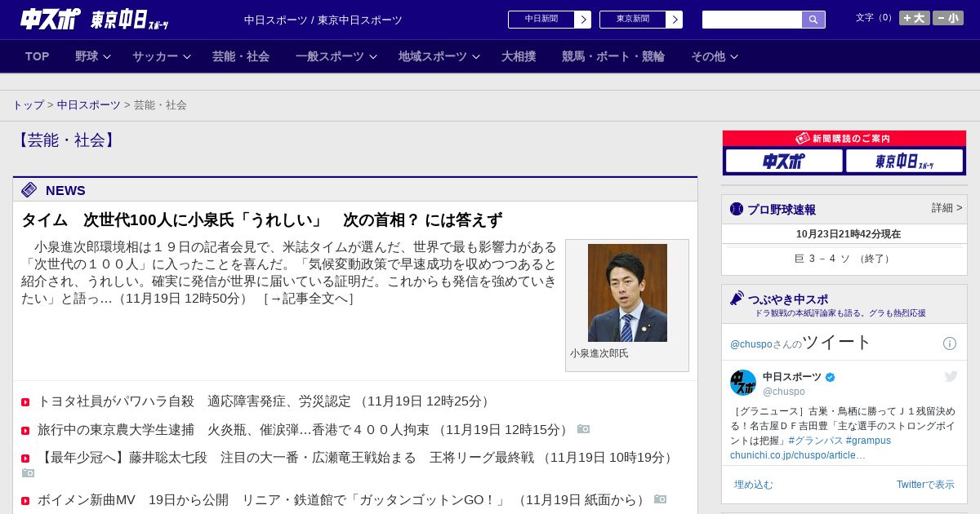Image resolution: width=980 pixels, height=514 pixels.
Task: Open the タイム 次世代100人 headline article
Action: (261, 220)
